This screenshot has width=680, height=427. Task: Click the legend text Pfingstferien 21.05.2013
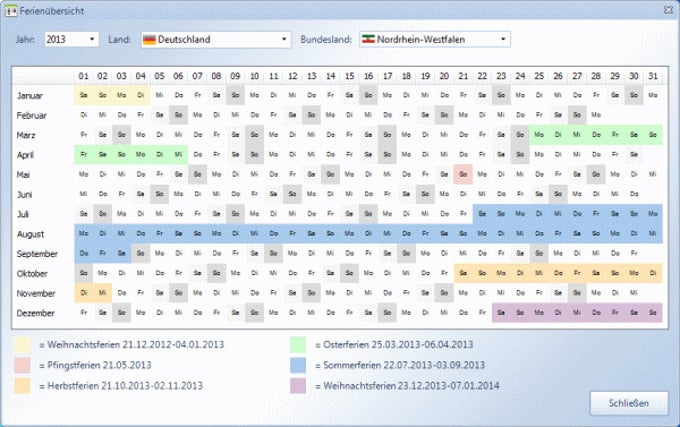click(99, 365)
